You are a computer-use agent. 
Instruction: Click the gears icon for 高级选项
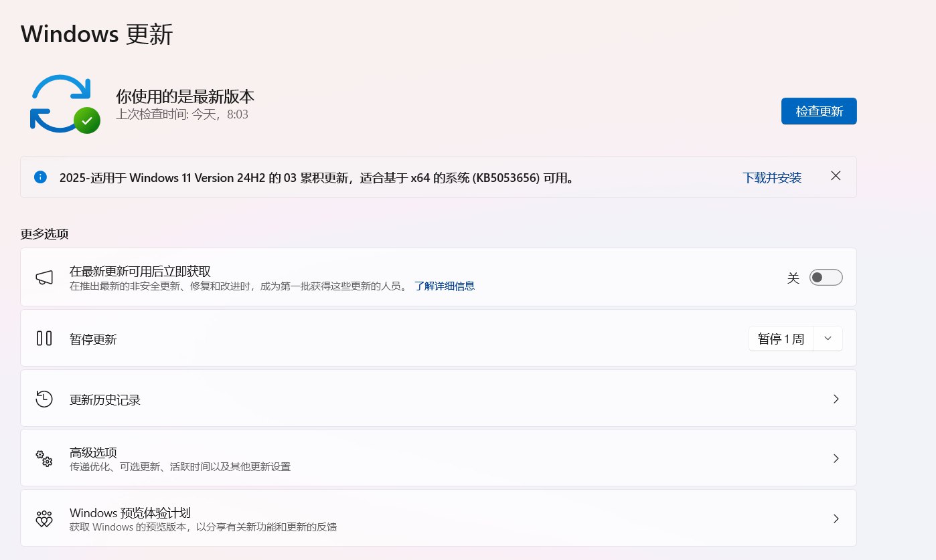(44, 458)
